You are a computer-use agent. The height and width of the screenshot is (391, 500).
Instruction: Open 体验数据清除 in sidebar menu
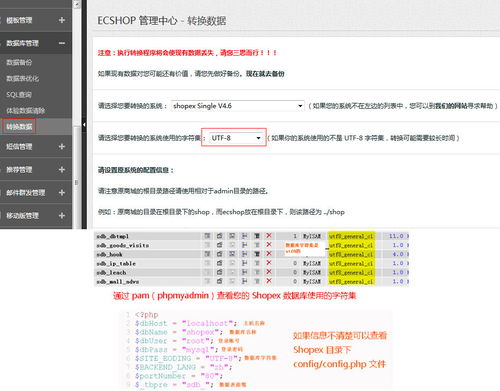click(26, 110)
